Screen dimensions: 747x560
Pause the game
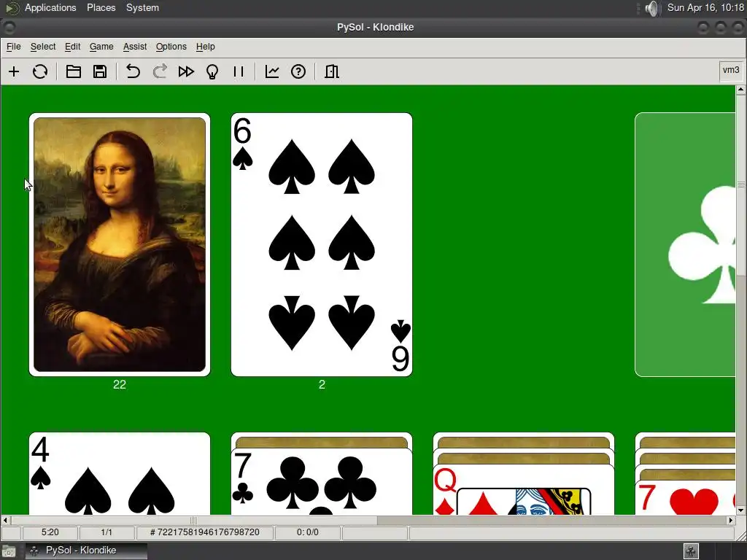[x=239, y=71]
